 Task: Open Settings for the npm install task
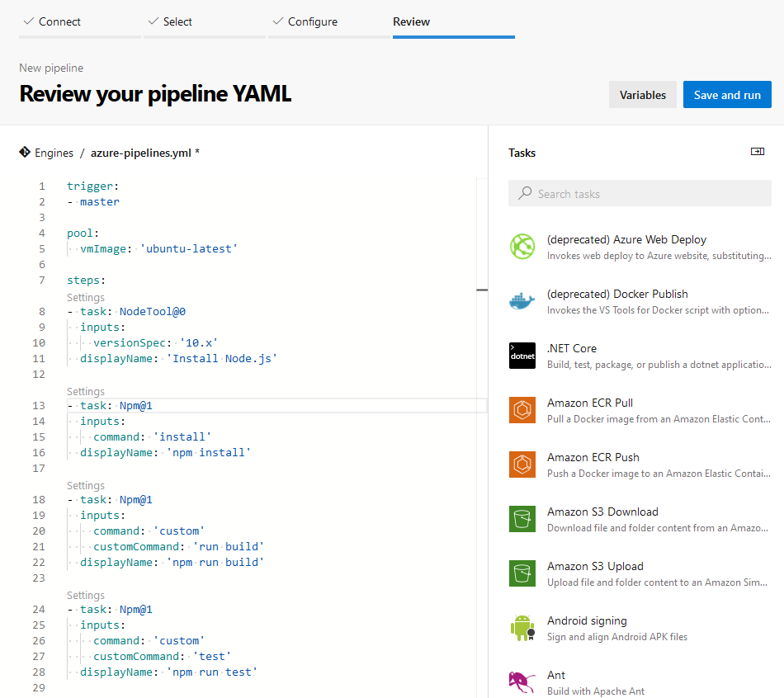click(x=85, y=390)
